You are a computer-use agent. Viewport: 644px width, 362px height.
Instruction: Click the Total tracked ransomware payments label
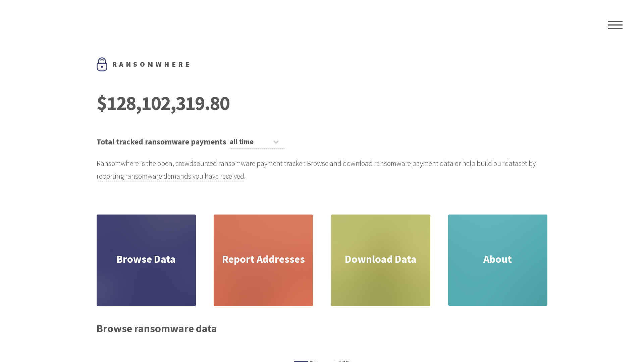(161, 142)
